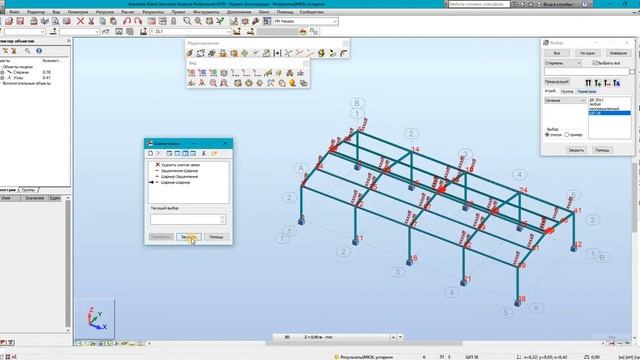Expand the Стержни tree node
This screenshot has height=360, width=640.
2,72
